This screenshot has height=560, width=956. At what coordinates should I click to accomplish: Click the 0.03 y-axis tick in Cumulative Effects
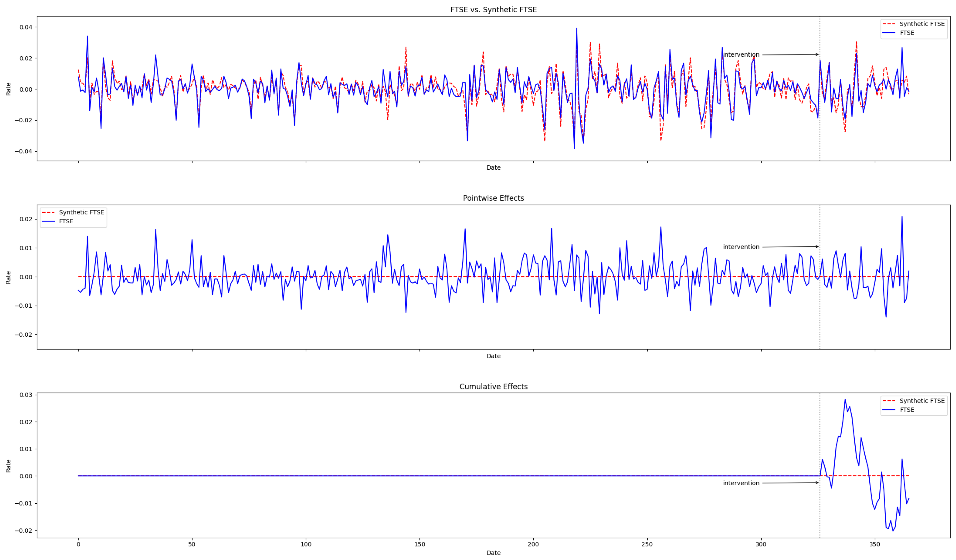26,395
